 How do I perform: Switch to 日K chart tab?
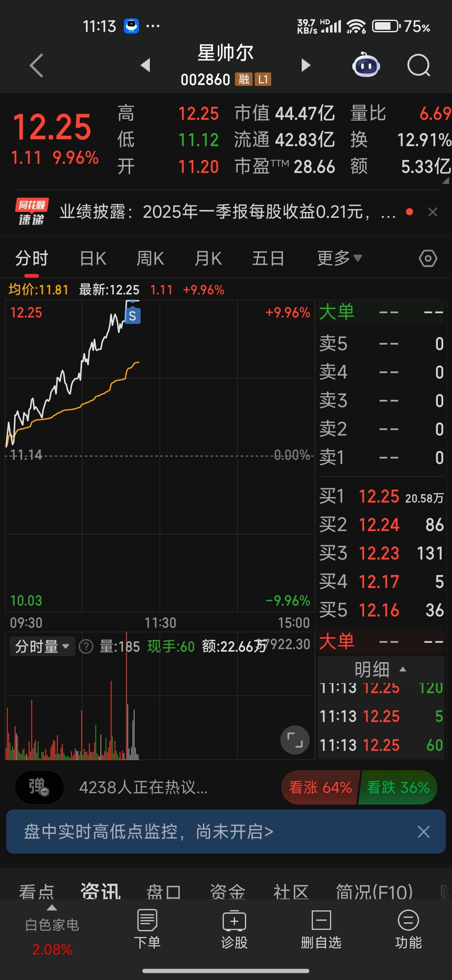pyautogui.click(x=93, y=258)
